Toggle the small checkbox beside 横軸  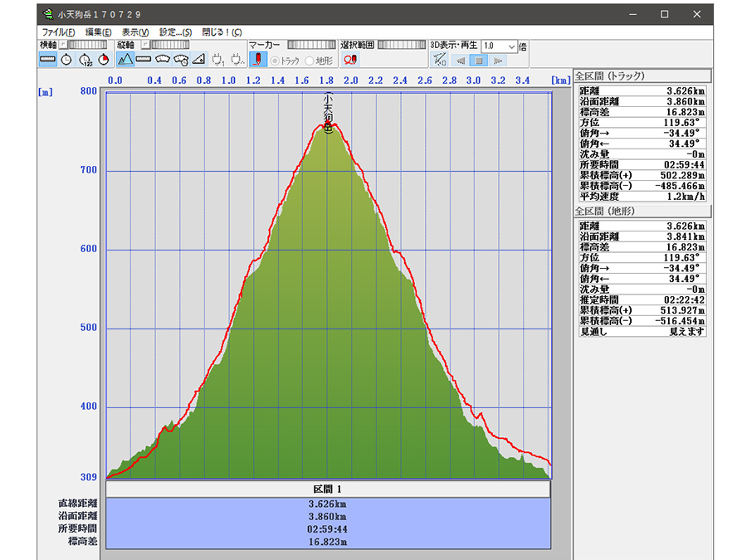point(62,45)
